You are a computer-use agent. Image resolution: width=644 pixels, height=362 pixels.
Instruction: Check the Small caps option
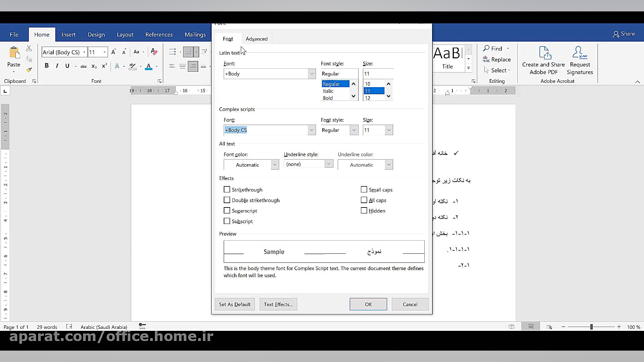click(364, 190)
